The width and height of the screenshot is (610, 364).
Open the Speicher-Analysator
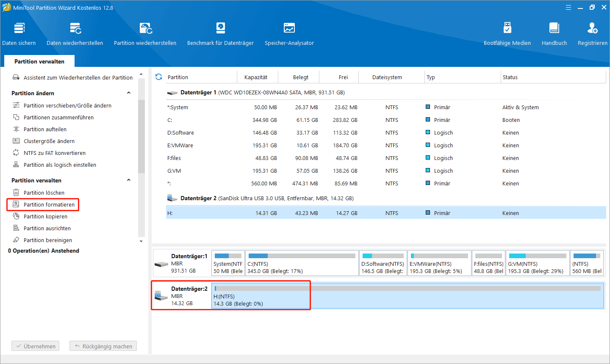pos(289,34)
